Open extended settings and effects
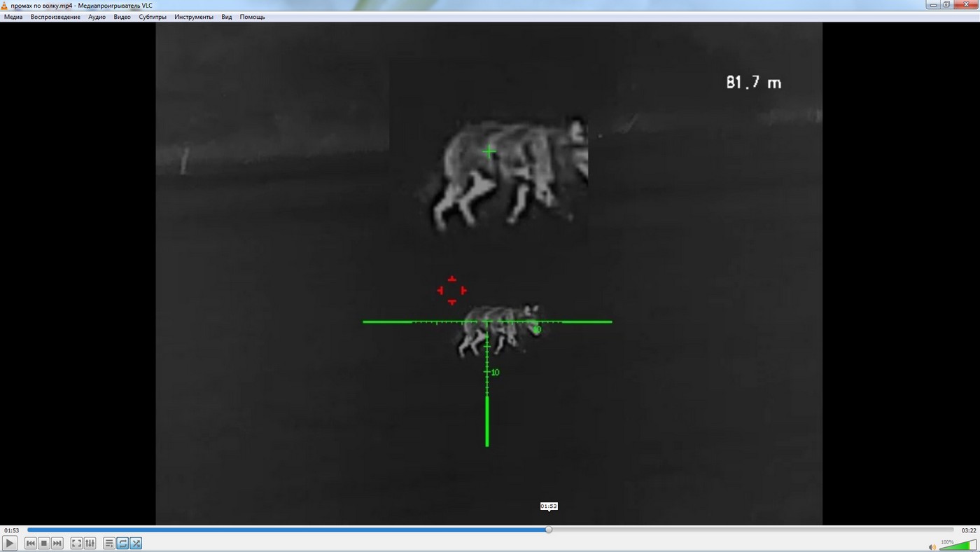980x552 pixels. pyautogui.click(x=90, y=544)
